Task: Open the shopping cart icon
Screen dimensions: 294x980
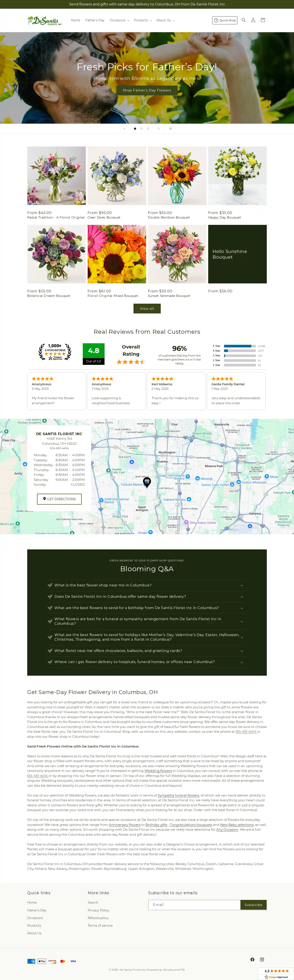Action: [x=262, y=20]
